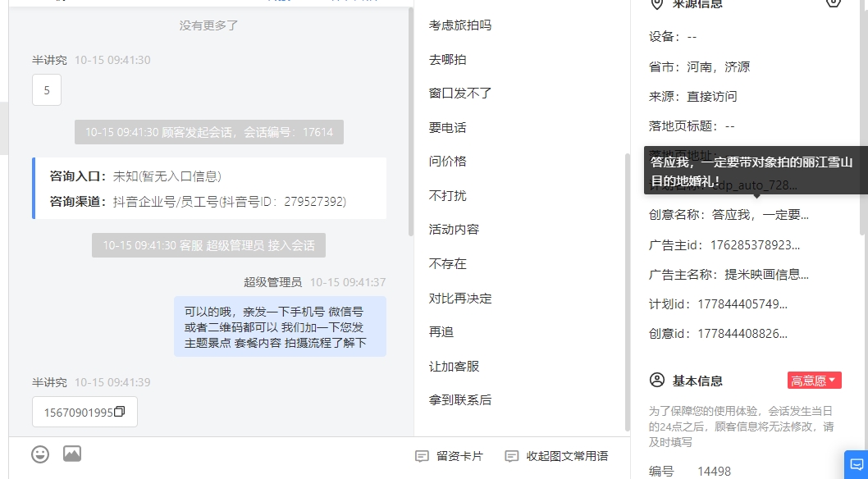Select quick reply 让加客服
The width and height of the screenshot is (868, 479).
(x=454, y=366)
